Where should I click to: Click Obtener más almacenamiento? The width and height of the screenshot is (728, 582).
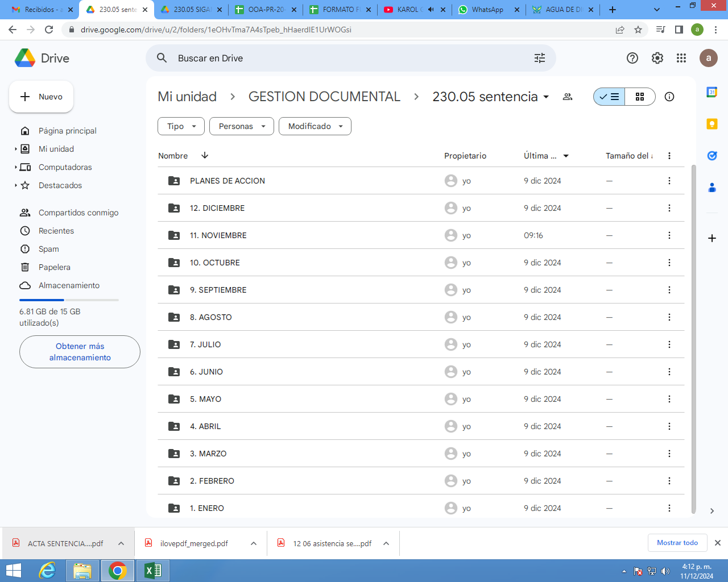[79, 352]
